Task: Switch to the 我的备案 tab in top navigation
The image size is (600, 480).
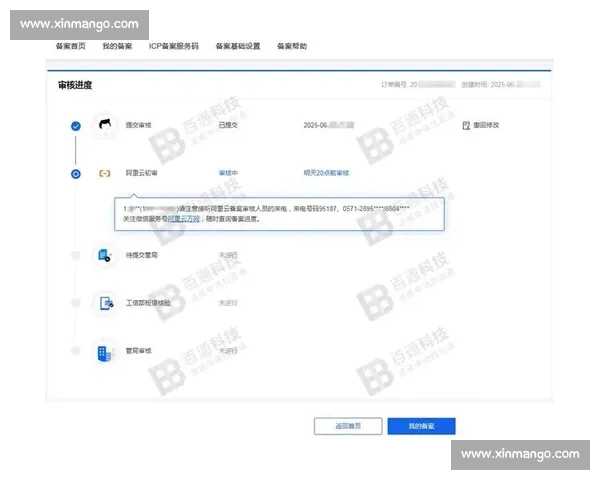Action: 117,46
